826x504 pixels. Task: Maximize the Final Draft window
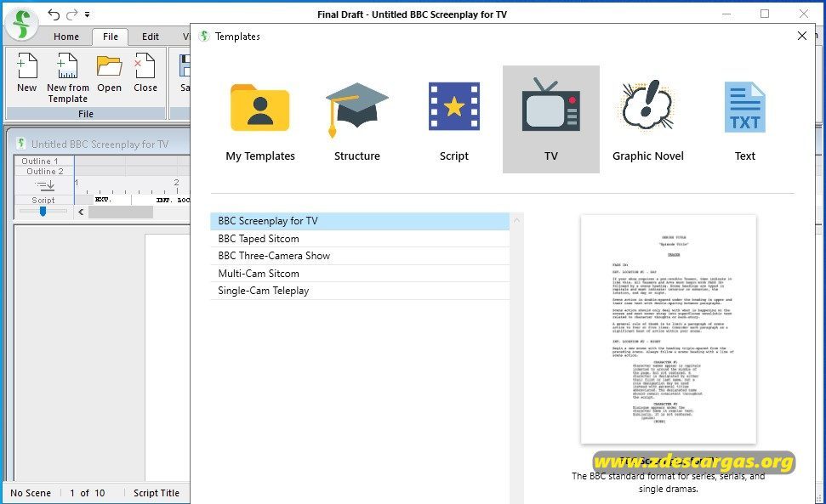coord(765,14)
